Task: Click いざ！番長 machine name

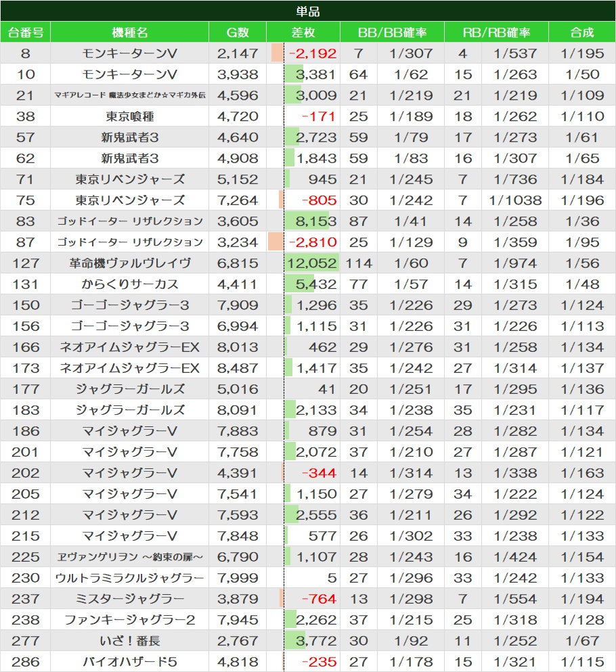Action: point(129,641)
